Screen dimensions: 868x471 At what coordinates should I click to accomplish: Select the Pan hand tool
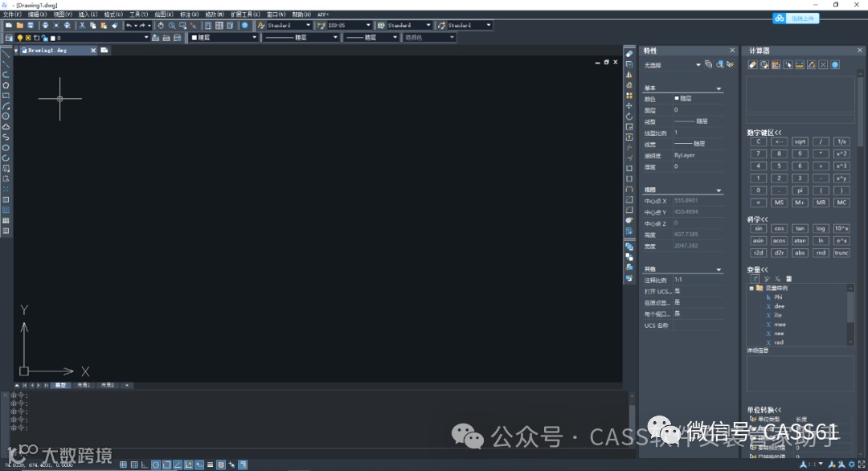coord(161,26)
